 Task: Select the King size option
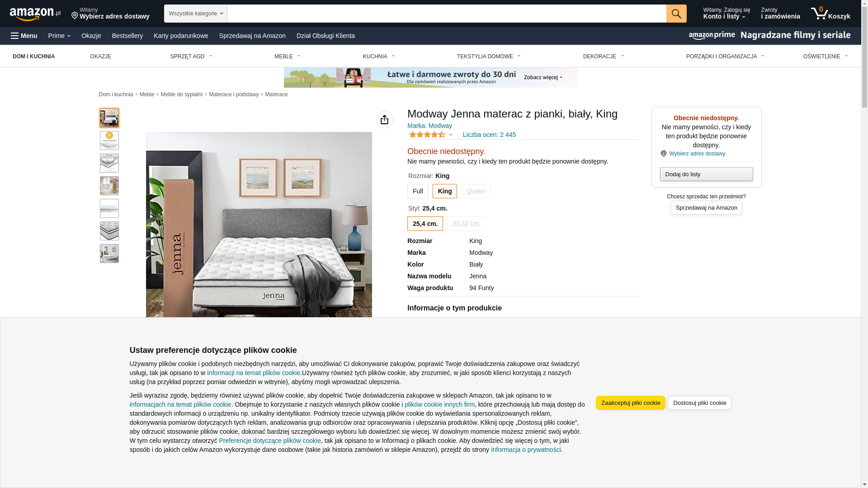[445, 191]
